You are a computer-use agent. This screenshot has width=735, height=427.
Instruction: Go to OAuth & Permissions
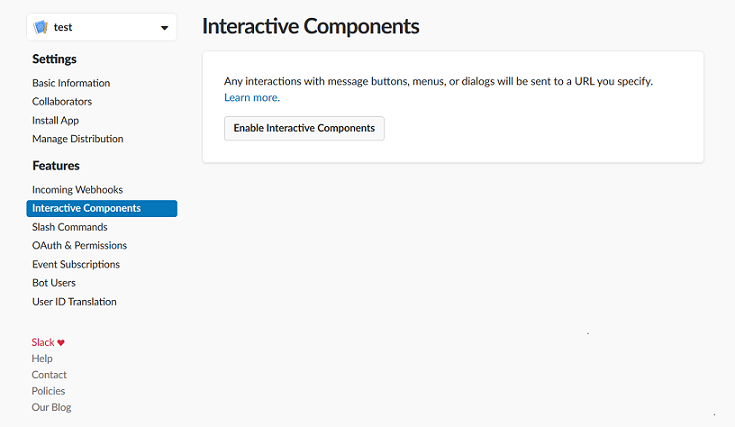[x=79, y=245]
